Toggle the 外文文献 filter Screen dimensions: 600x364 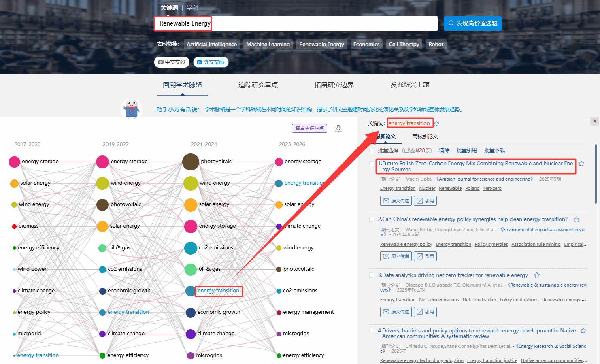(211, 62)
